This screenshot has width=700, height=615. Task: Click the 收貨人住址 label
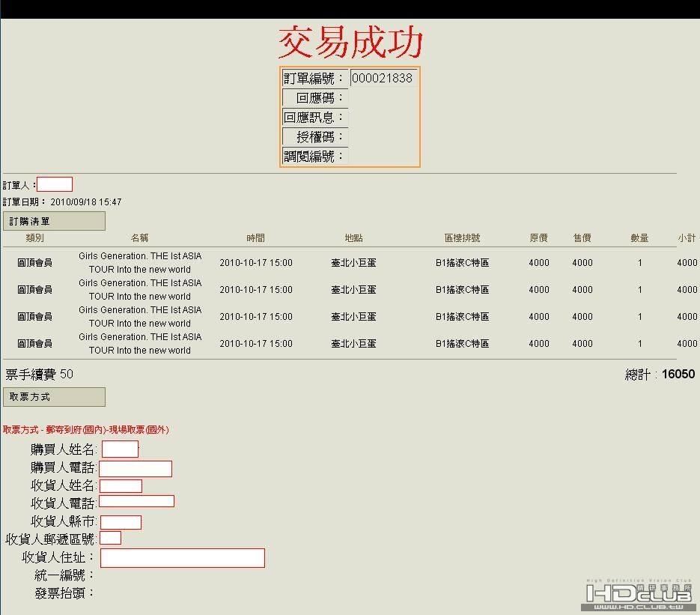58,557
